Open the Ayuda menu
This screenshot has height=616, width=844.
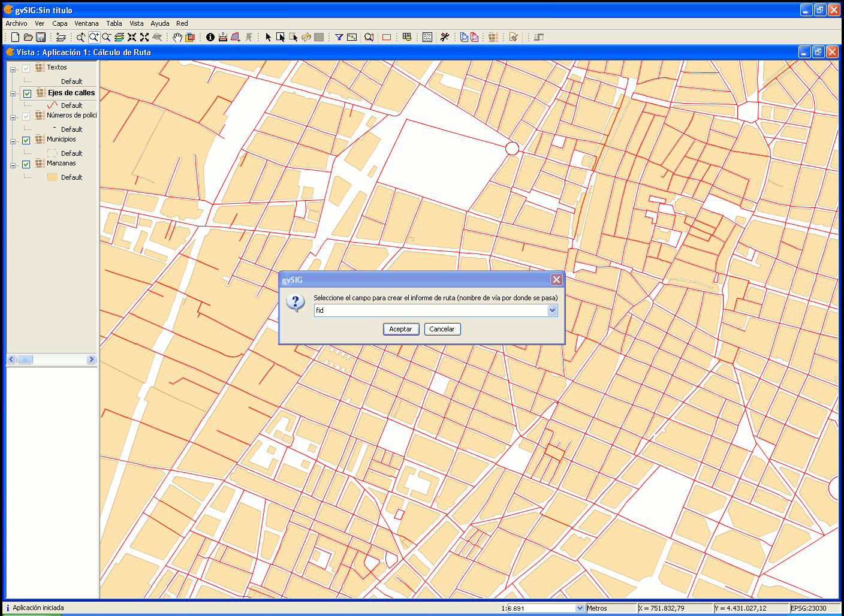(160, 23)
